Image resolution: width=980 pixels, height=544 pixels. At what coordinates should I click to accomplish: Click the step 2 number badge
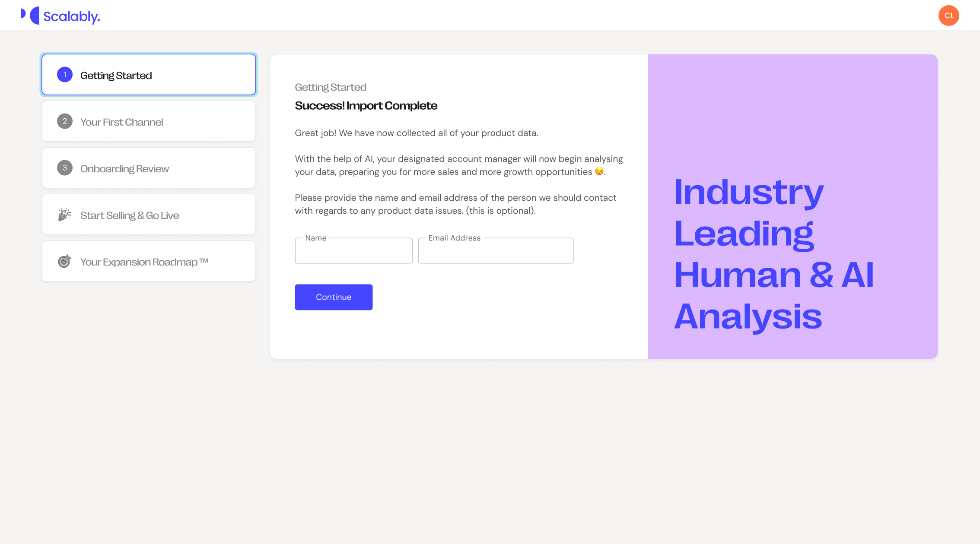pos(65,121)
